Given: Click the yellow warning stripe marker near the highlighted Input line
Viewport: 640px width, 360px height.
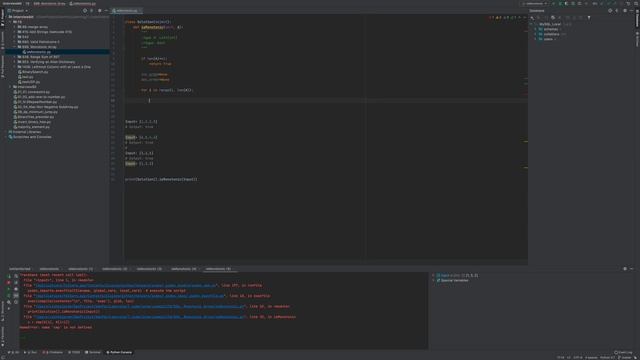Looking at the screenshot, I should [526, 142].
